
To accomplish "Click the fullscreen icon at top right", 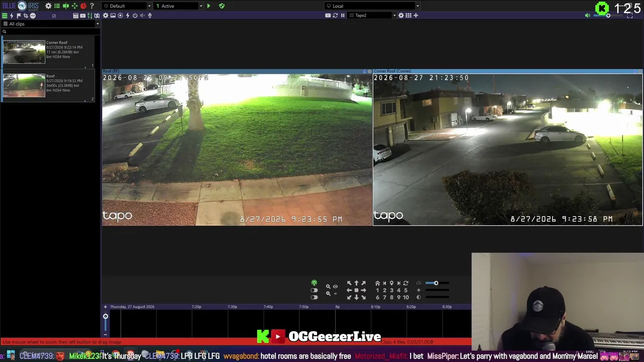I will point(629,16).
